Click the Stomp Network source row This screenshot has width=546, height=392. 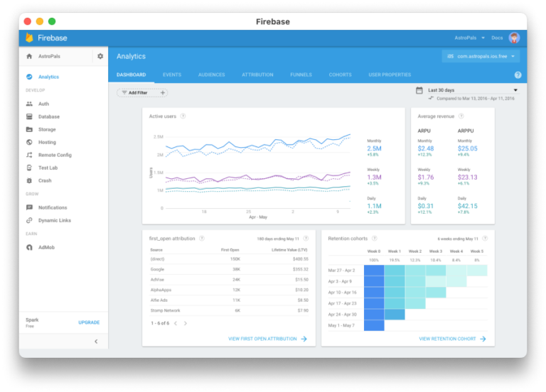click(229, 310)
